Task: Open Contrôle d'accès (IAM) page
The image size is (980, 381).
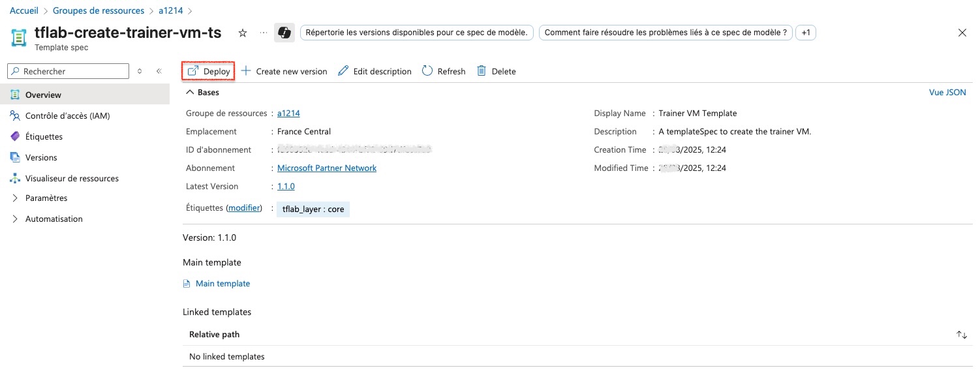Action: (67, 116)
